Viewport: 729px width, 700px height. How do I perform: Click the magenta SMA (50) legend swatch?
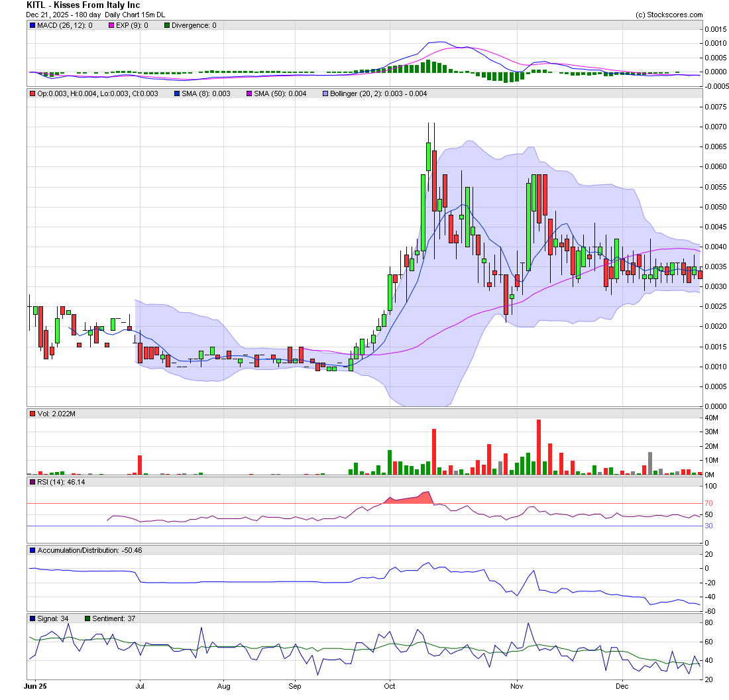click(249, 94)
